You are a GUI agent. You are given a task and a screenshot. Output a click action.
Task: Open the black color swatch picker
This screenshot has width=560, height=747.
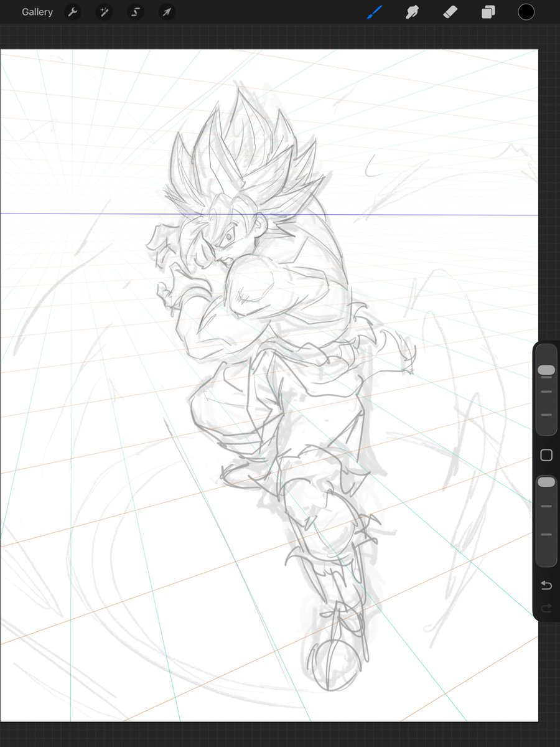(526, 12)
